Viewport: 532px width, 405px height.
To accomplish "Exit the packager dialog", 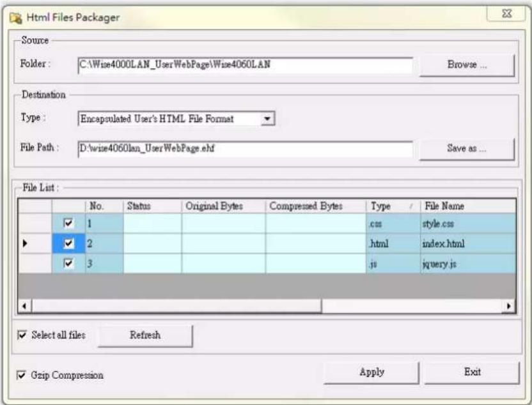I will point(472,372).
